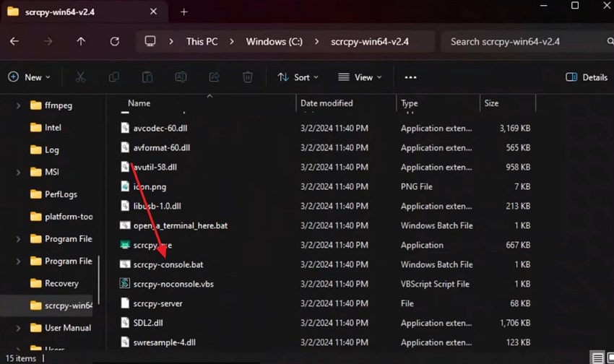Select the scrcpy-server file
Viewport: 614px width, 364px height.
tap(157, 303)
